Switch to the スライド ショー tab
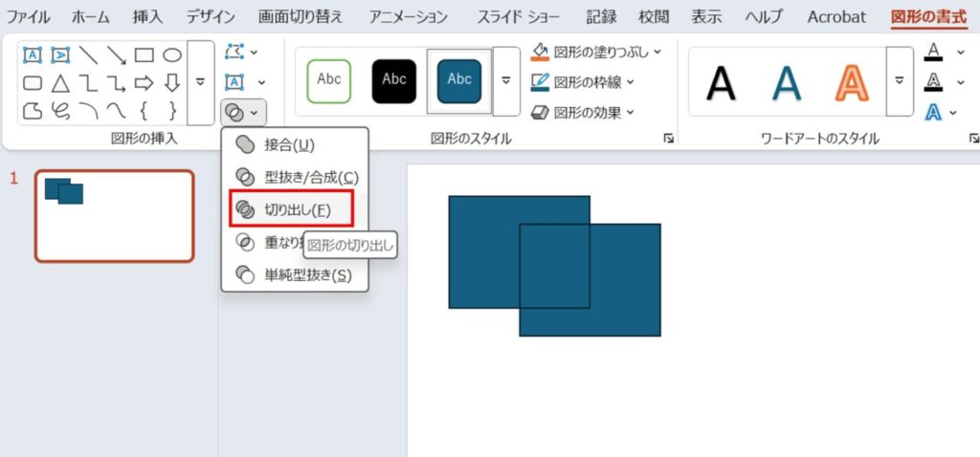 (x=519, y=17)
